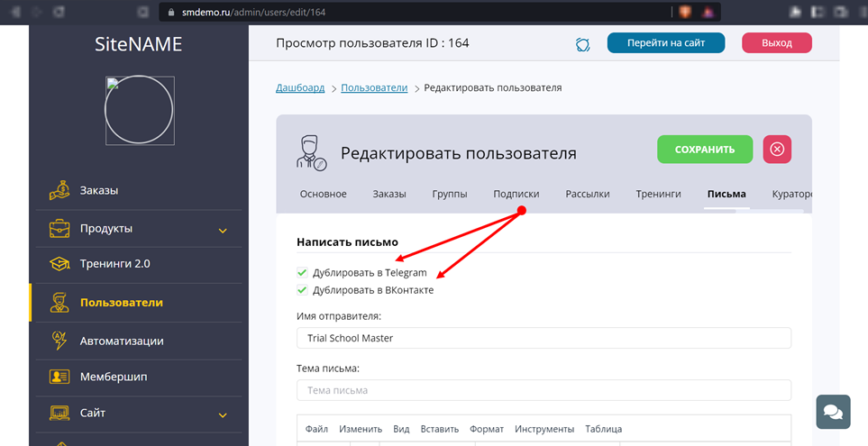Click the Перейти на сайт button
The image size is (868, 446).
click(666, 42)
